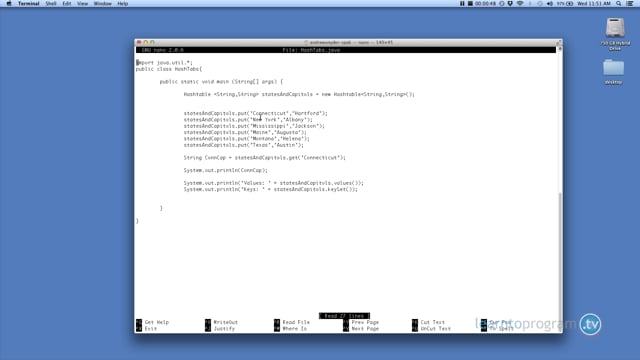Click the put("Connecticut","Hartford") line

click(256, 113)
